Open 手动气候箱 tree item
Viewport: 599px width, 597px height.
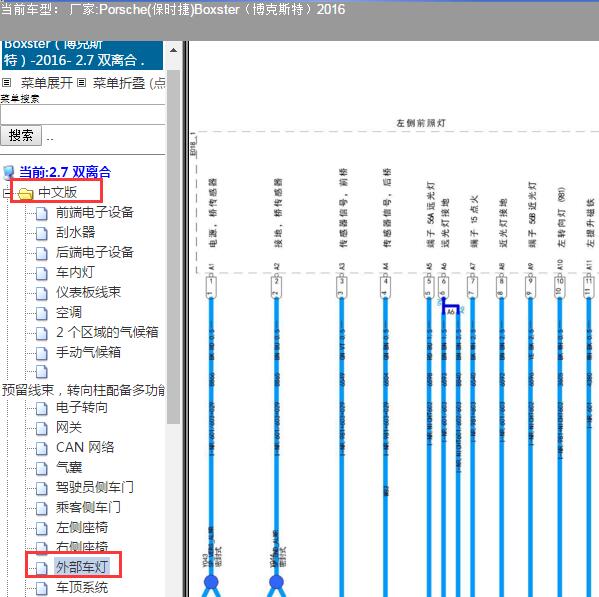click(x=88, y=352)
